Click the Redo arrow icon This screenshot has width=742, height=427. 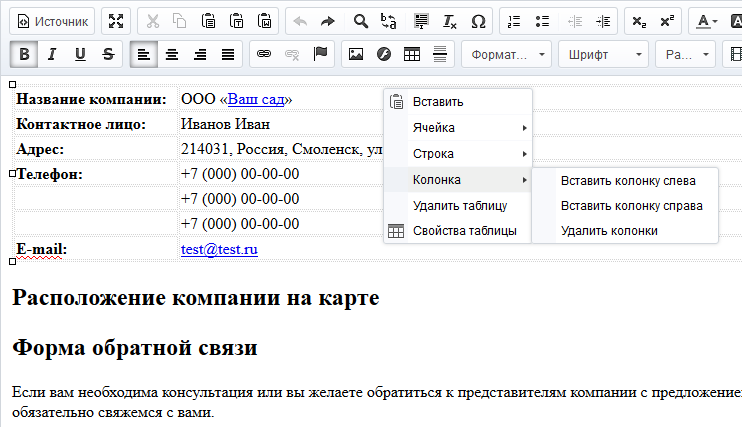(327, 21)
